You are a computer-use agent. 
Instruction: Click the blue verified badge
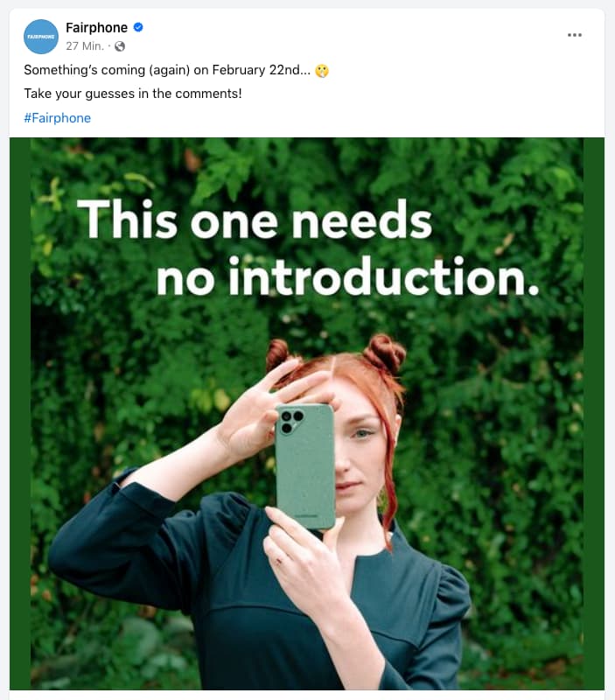[138, 27]
